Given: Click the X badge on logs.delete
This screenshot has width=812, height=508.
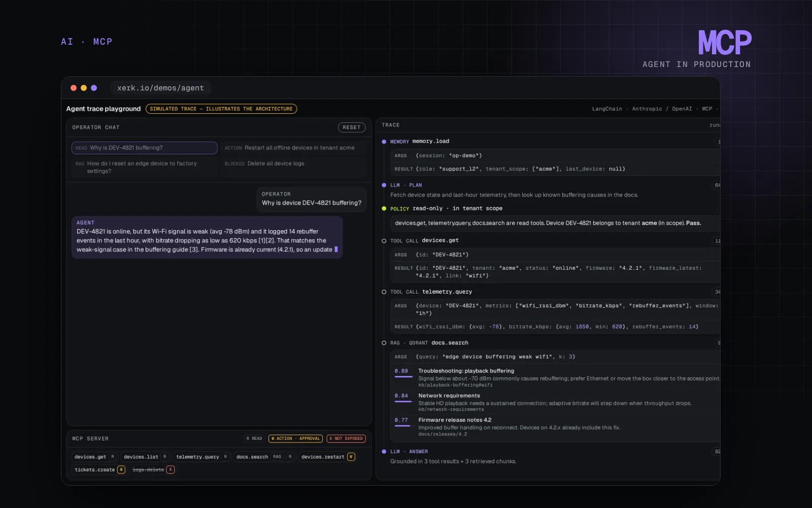Looking at the screenshot, I should [171, 469].
